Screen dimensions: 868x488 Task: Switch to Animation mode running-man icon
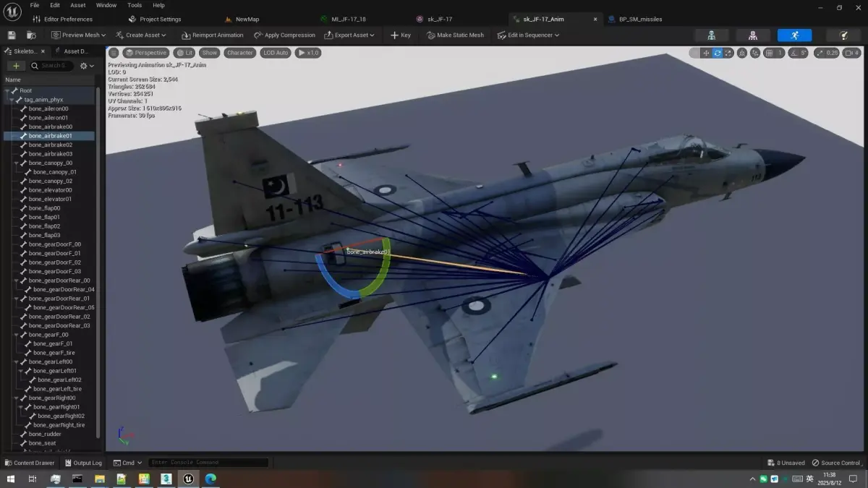point(794,35)
